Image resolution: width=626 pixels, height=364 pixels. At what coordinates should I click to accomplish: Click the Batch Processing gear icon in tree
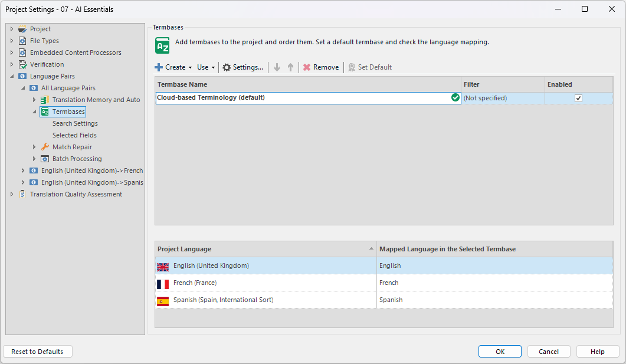click(x=44, y=158)
